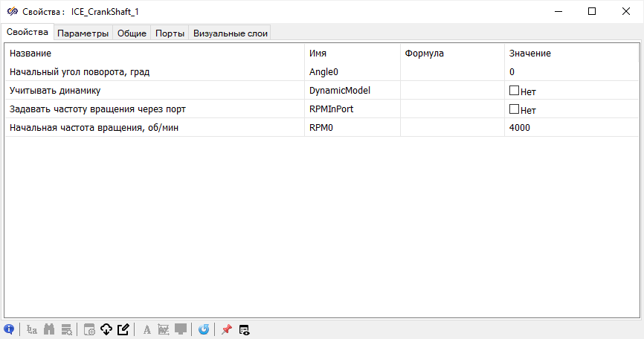Click the blue refresh arrow icon
644x339 pixels.
[204, 329]
